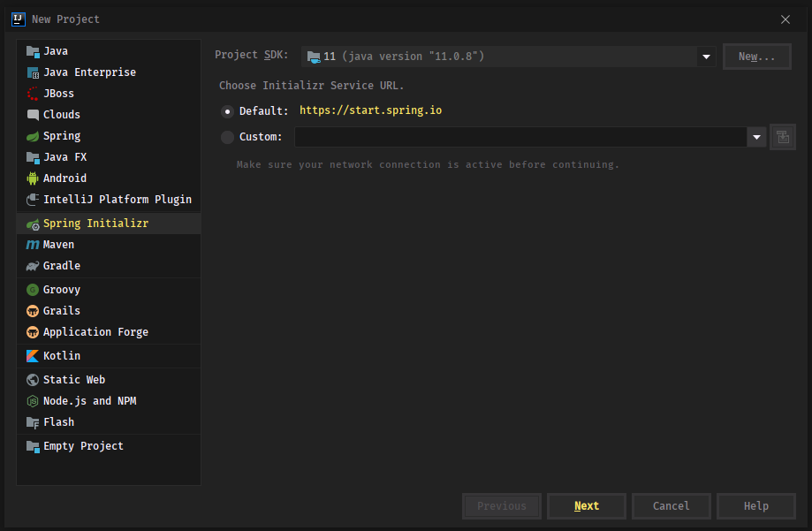
Task: Select the Default URL radio button
Action: coord(227,111)
